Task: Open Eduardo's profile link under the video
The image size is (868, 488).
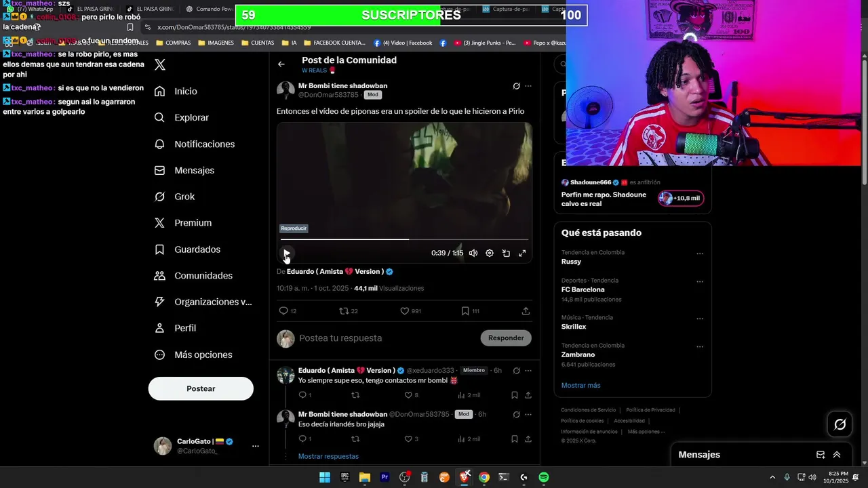Action: pos(340,271)
